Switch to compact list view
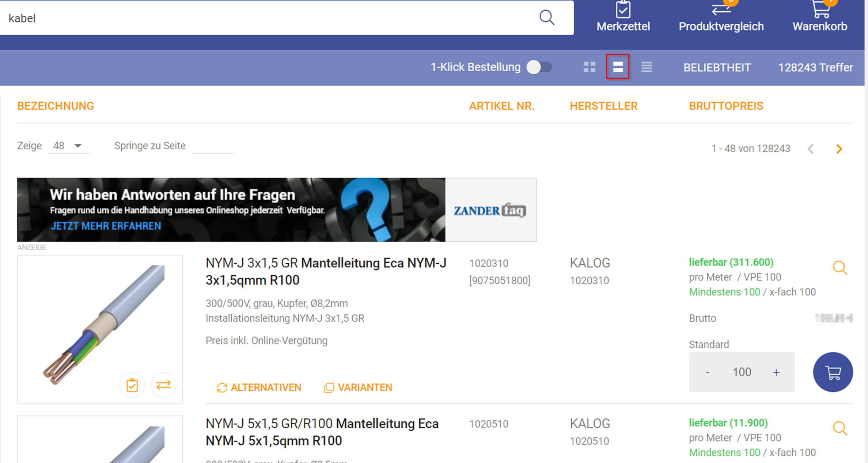Screen dimensions: 868x463 [x=646, y=67]
